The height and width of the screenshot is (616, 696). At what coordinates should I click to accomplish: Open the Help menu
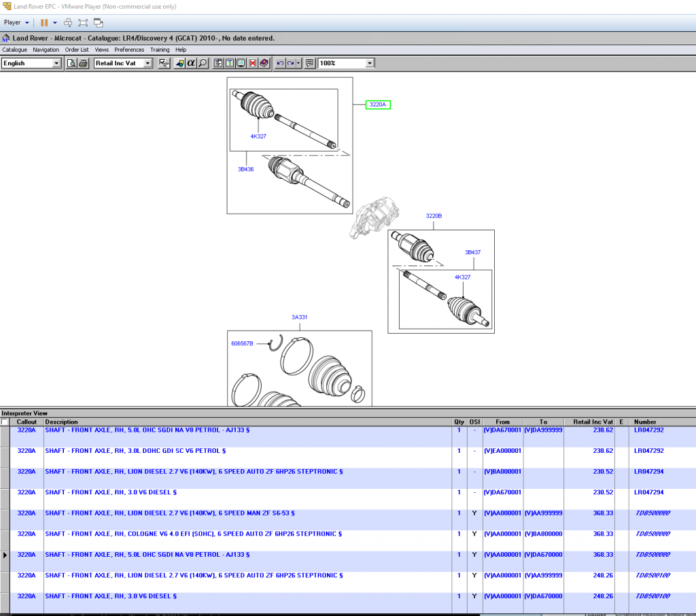pos(181,50)
